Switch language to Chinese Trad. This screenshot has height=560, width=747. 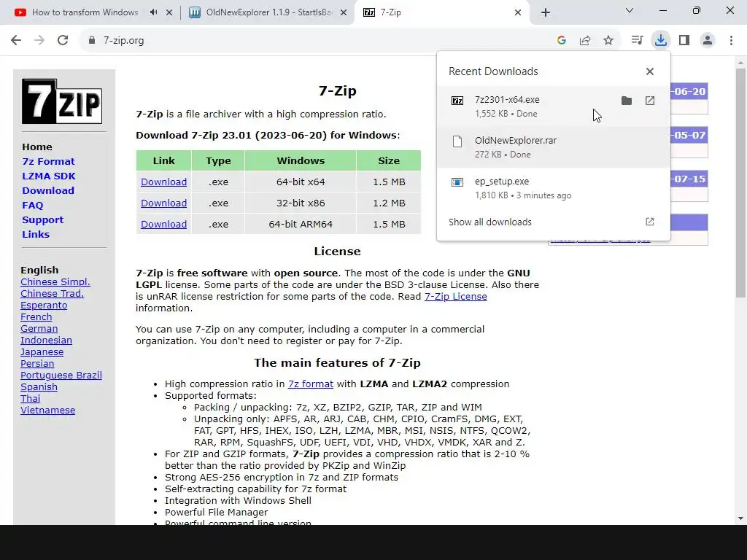point(52,294)
